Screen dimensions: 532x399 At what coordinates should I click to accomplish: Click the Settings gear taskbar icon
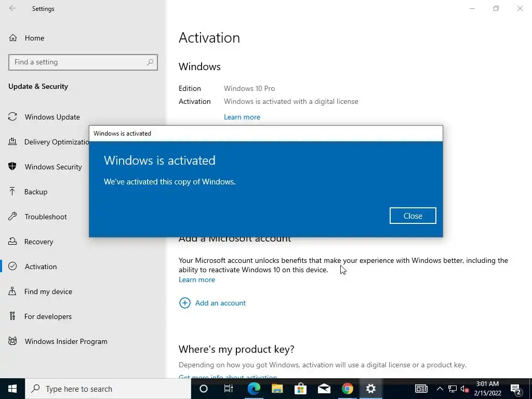tap(370, 389)
